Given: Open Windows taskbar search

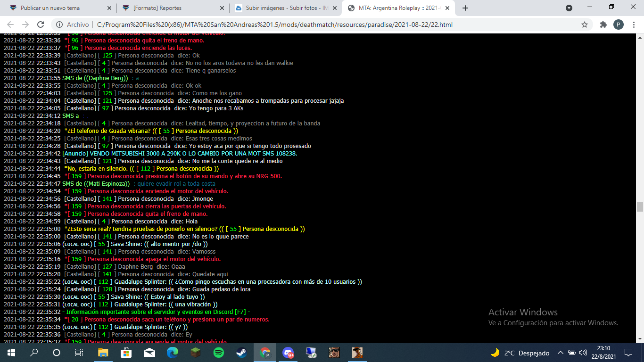Looking at the screenshot, I should (x=34, y=353).
